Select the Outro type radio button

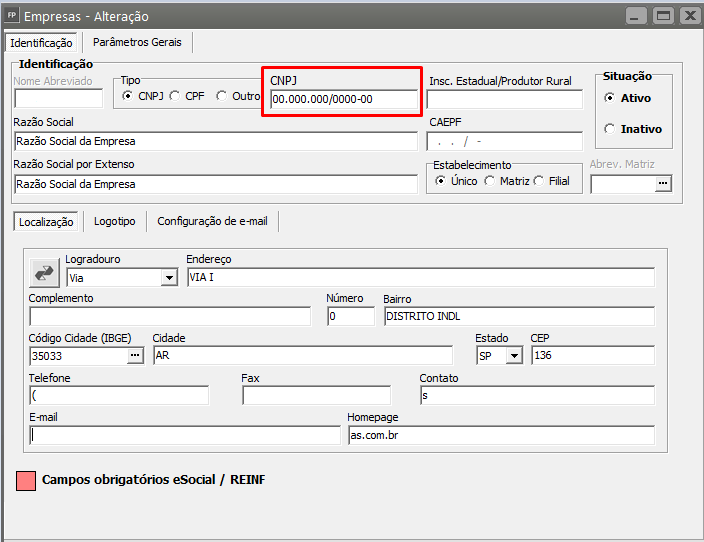pyautogui.click(x=221, y=96)
